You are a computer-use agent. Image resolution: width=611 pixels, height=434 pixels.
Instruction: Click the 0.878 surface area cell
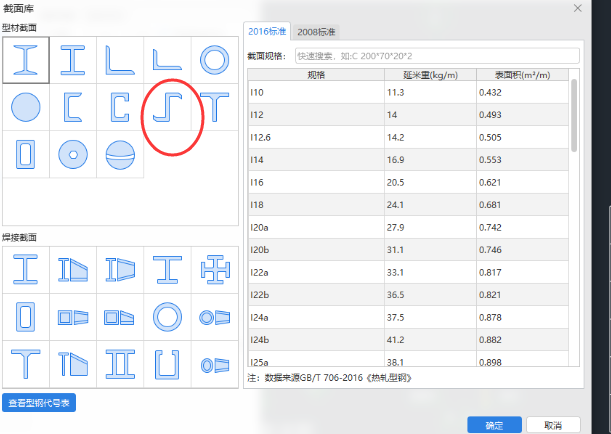(522, 317)
